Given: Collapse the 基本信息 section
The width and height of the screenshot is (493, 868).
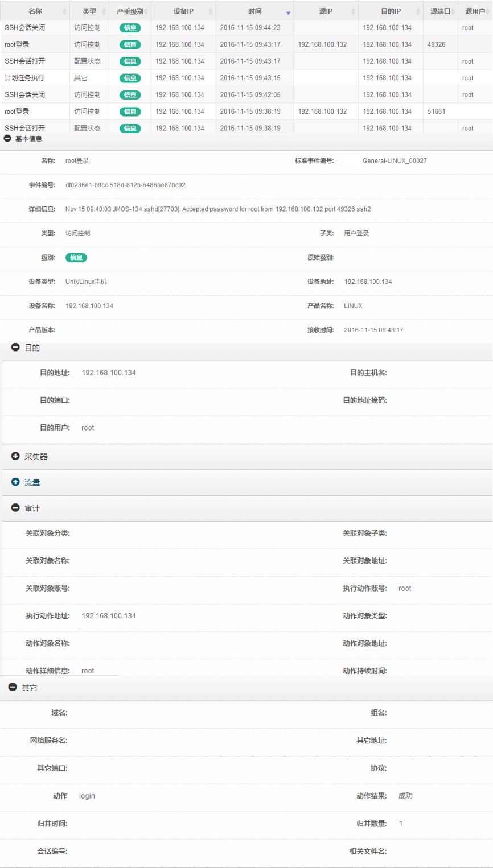Looking at the screenshot, I should [x=7, y=138].
